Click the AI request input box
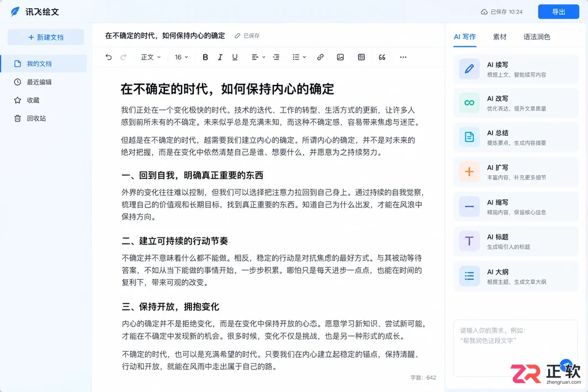This screenshot has height=392, width=588. point(516,348)
